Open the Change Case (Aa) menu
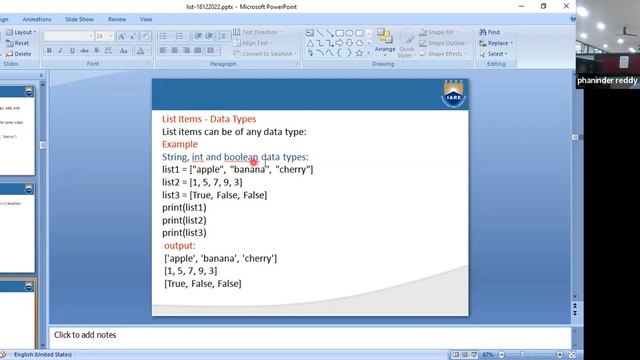 pyautogui.click(x=124, y=51)
